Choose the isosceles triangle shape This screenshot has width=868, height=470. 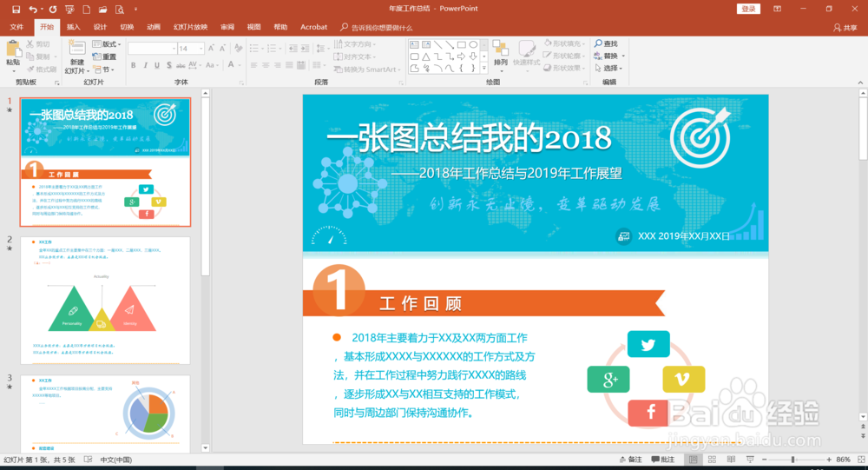tap(425, 56)
